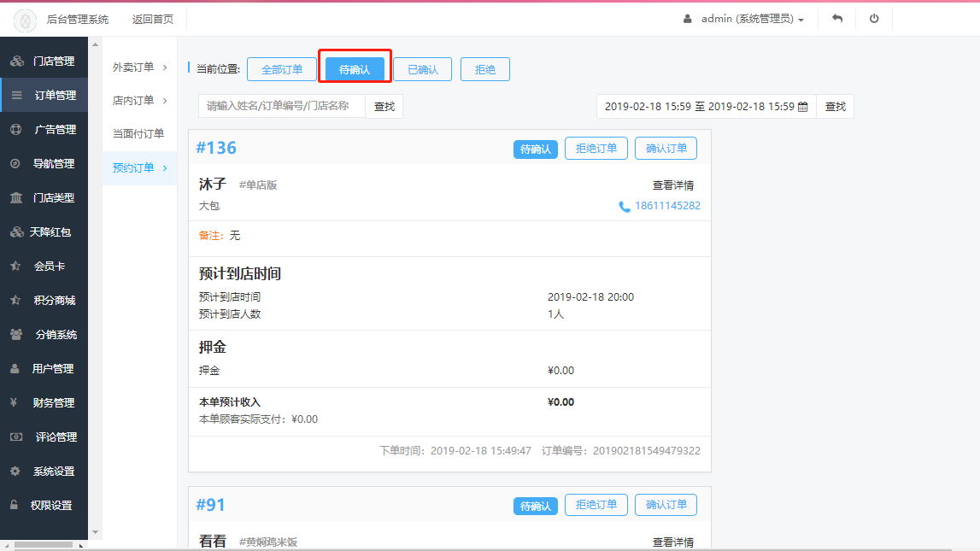980x551 pixels.
Task: Click order number #136 heading
Action: point(216,148)
